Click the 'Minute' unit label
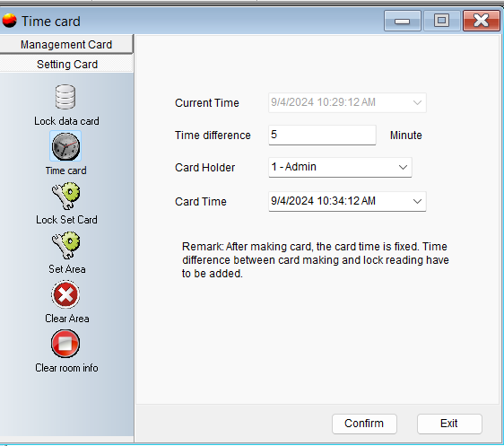The width and height of the screenshot is (504, 446). point(405,136)
